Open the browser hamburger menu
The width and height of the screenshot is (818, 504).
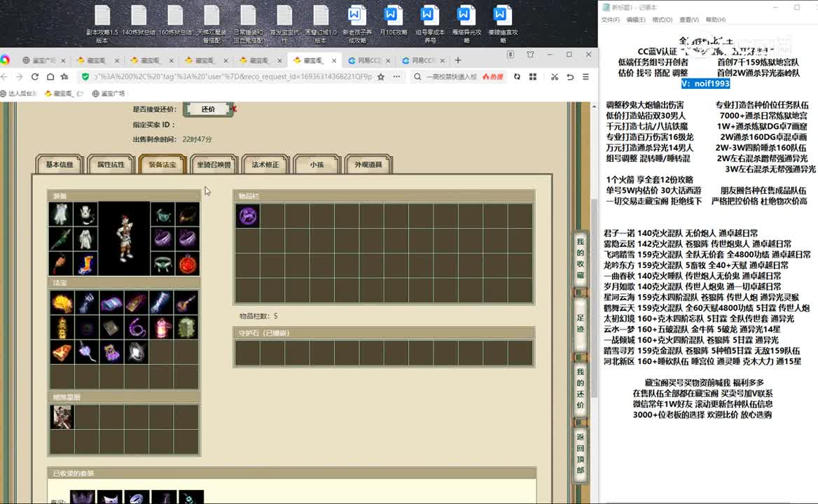586,76
